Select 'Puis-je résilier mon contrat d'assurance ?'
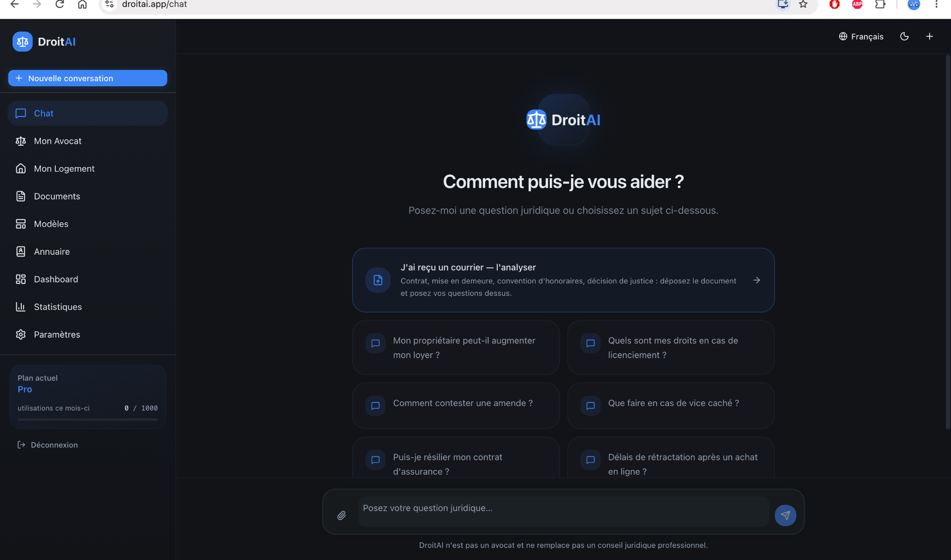Image resolution: width=951 pixels, height=560 pixels. [456, 458]
